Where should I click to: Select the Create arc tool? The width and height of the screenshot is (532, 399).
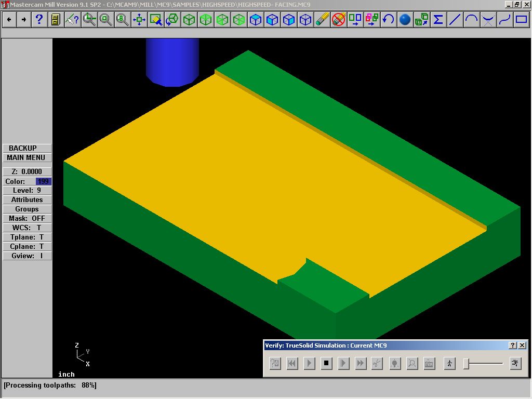pyautogui.click(x=472, y=19)
